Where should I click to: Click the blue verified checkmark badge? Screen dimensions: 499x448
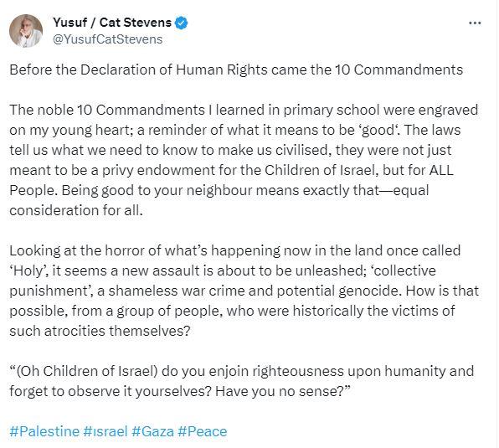(182, 23)
